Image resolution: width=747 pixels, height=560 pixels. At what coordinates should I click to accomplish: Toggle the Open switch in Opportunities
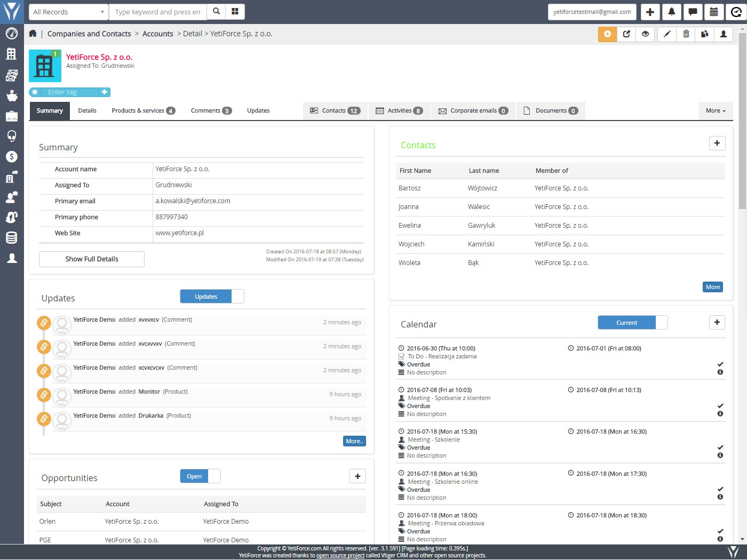200,476
